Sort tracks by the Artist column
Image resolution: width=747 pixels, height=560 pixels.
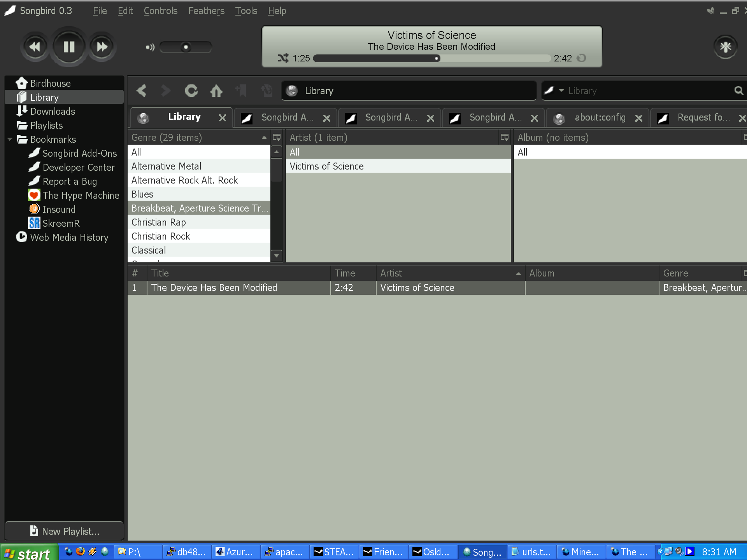451,273
